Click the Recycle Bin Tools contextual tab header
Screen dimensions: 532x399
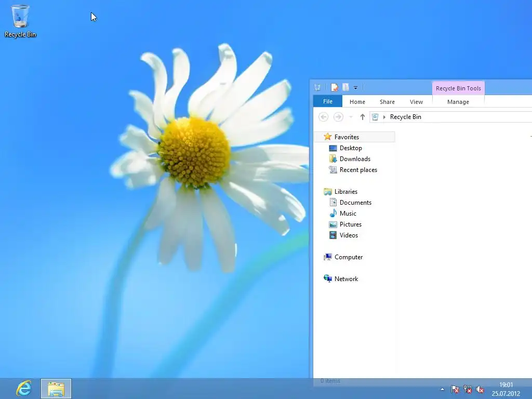pos(458,88)
